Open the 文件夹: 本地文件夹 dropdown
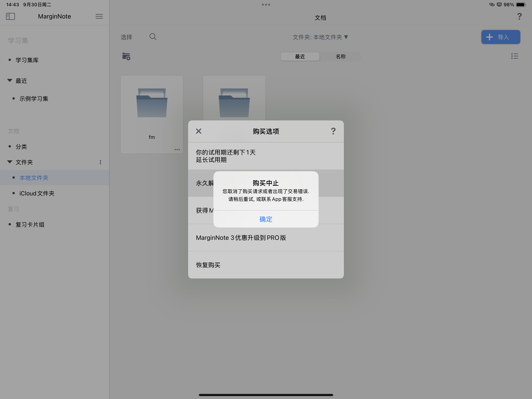Viewport: 532px width, 399px height. pyautogui.click(x=320, y=37)
